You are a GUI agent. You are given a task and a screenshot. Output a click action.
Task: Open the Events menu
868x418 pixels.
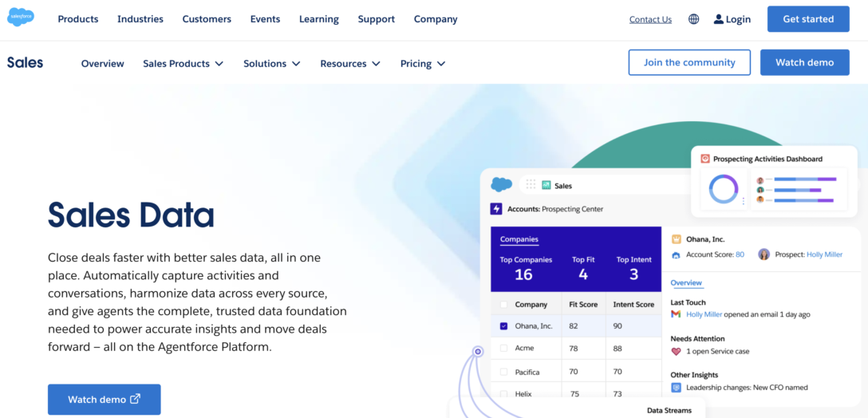point(265,19)
